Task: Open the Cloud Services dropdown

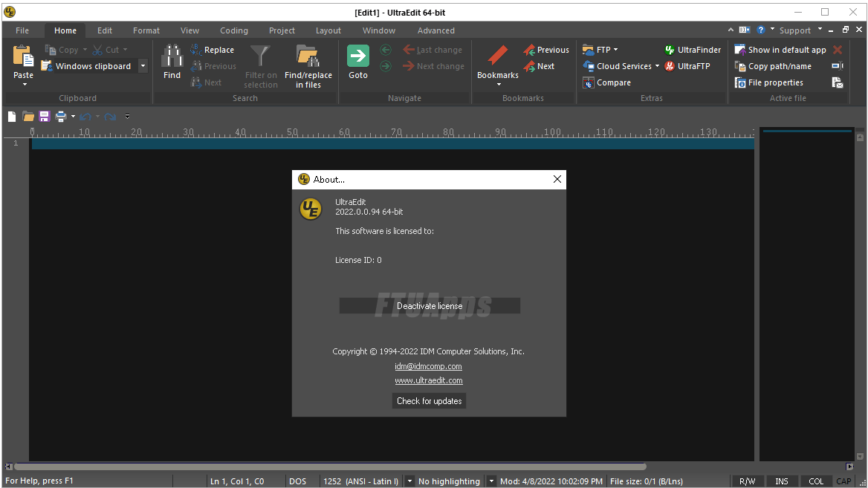Action: tap(657, 66)
